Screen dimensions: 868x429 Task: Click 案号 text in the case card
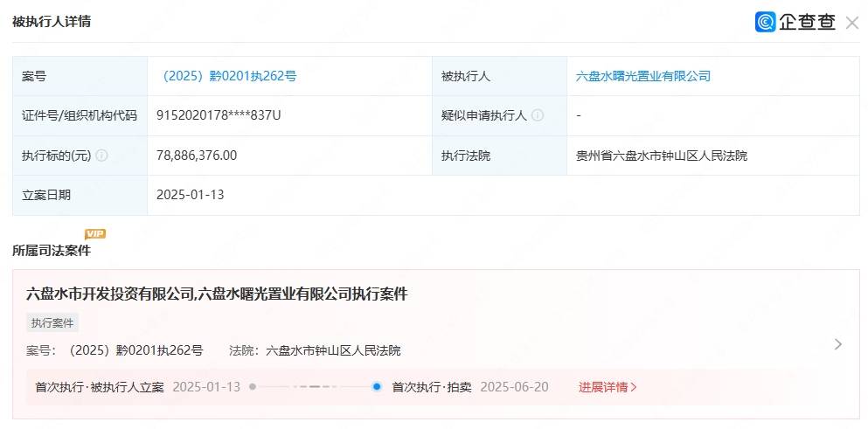(x=115, y=350)
